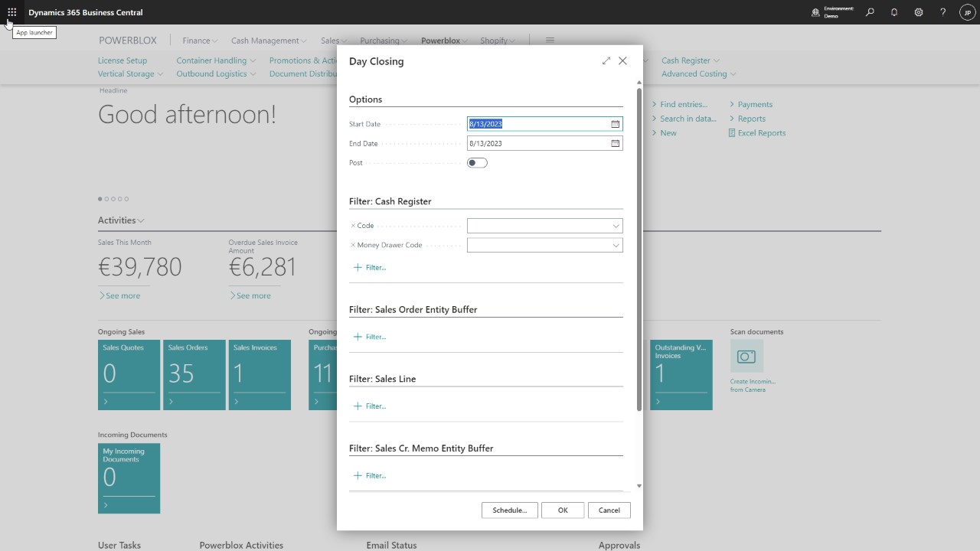Close the Day Closing dialog
This screenshot has height=551, width=980.
tap(622, 60)
